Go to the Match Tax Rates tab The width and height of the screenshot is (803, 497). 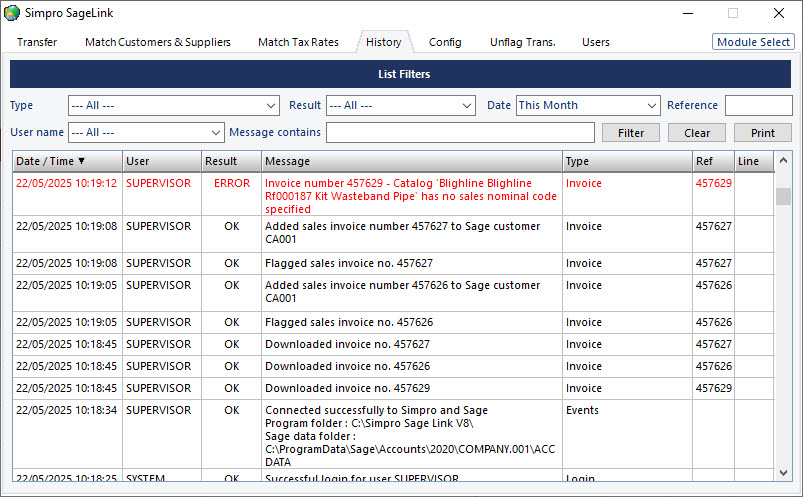tap(298, 42)
